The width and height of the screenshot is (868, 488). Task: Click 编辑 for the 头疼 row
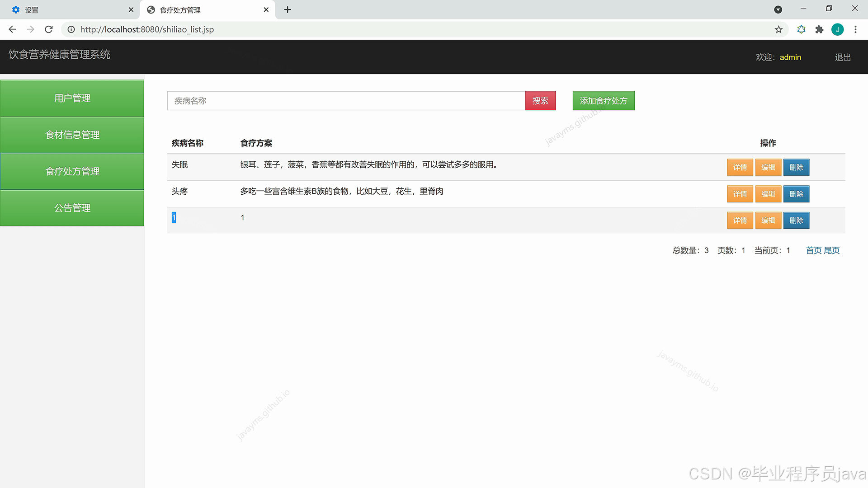click(768, 194)
